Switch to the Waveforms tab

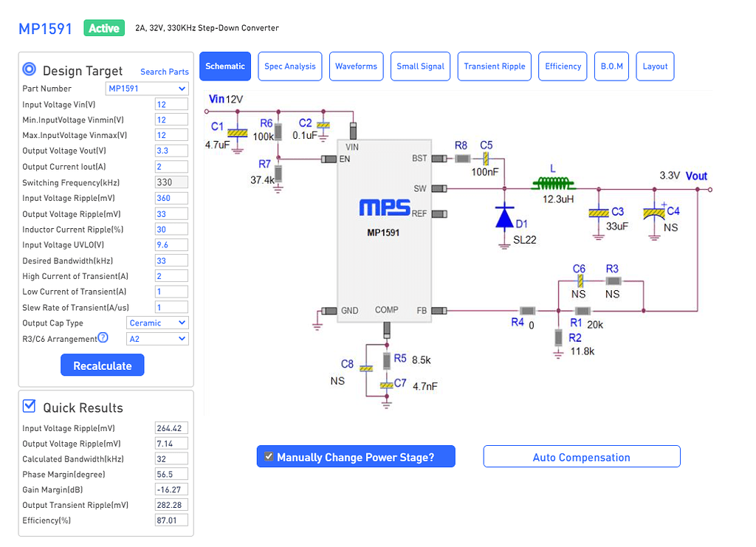356,66
